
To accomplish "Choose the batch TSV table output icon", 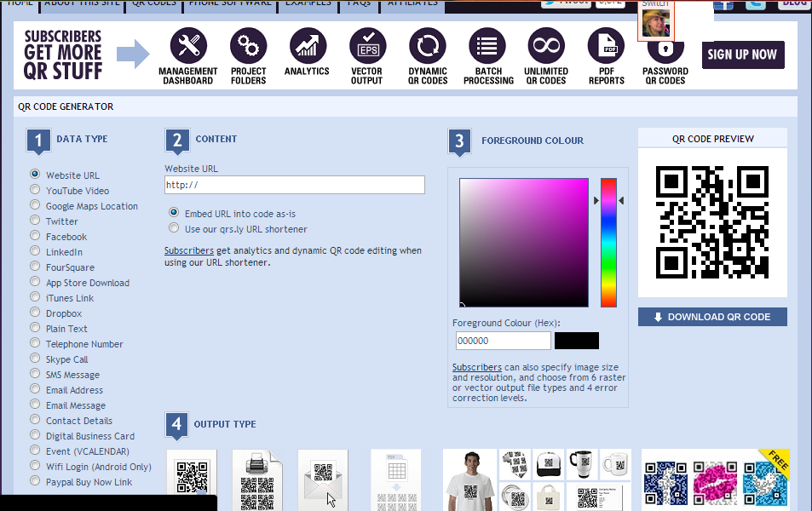I will click(x=396, y=479).
